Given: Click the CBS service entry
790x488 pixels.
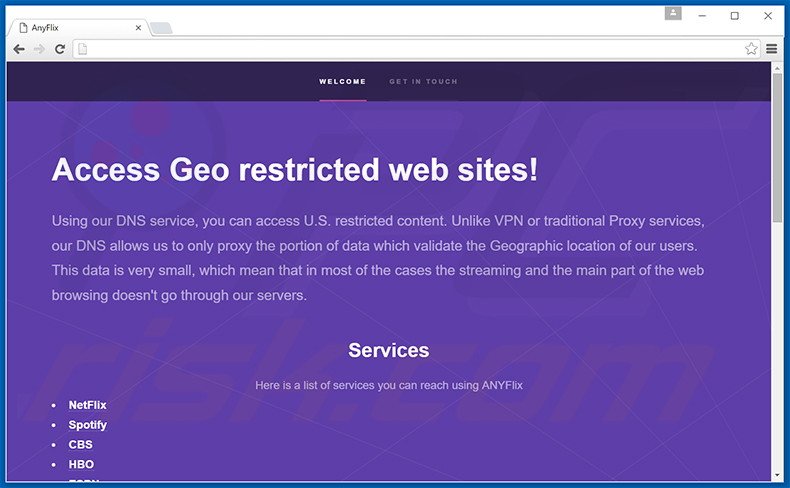Looking at the screenshot, I should [x=80, y=445].
